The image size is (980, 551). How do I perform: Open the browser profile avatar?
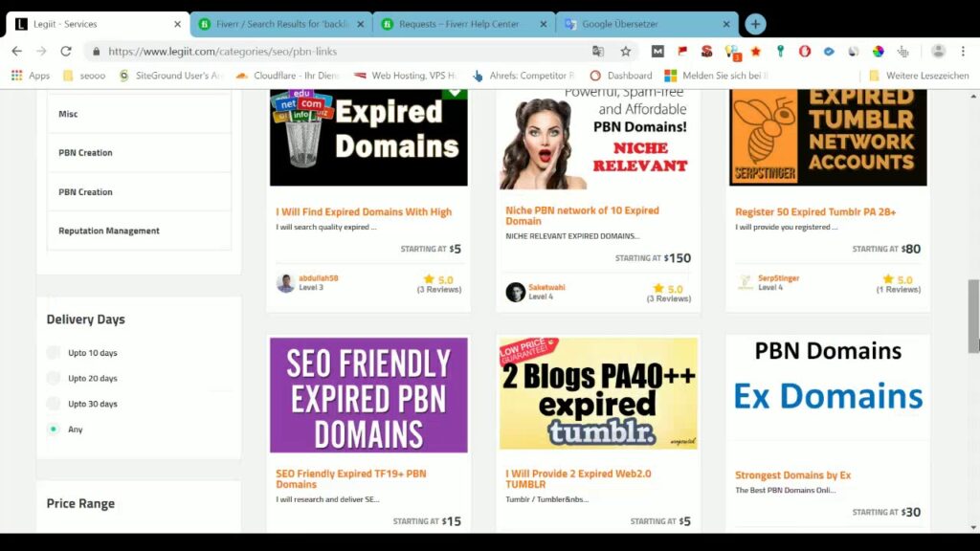938,52
